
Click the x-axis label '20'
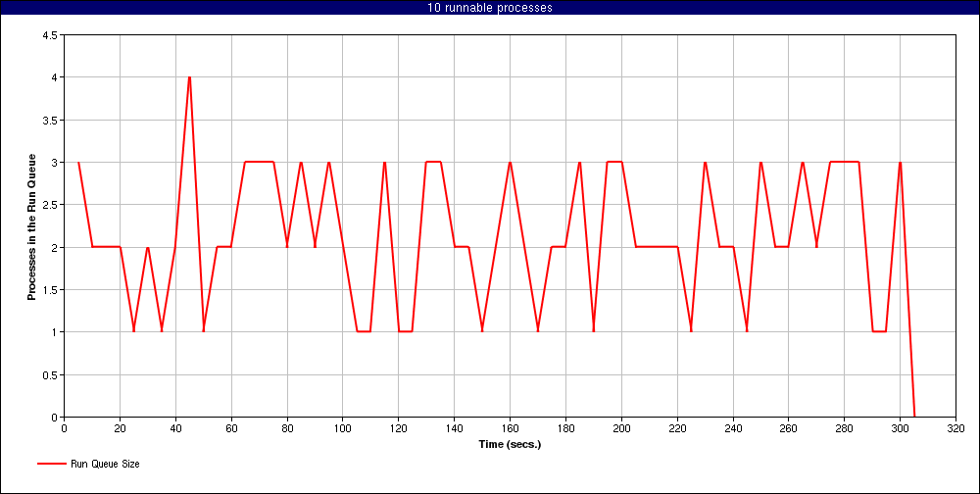[120, 428]
